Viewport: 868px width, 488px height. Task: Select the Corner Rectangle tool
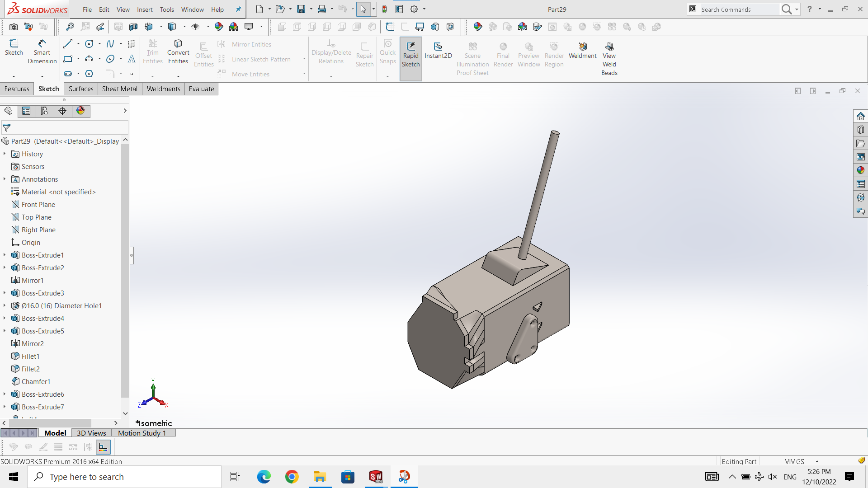68,59
